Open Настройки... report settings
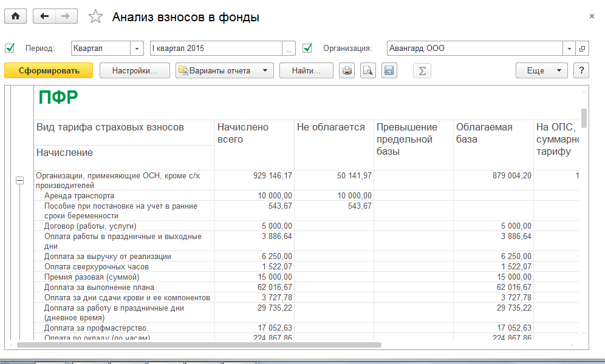The width and height of the screenshot is (605, 364). [x=134, y=71]
